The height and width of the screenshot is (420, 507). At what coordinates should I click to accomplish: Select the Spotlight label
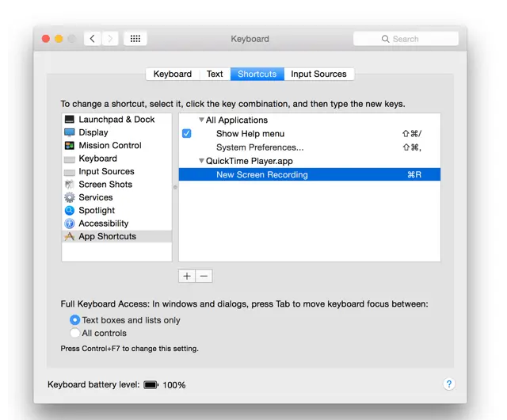[x=97, y=210]
